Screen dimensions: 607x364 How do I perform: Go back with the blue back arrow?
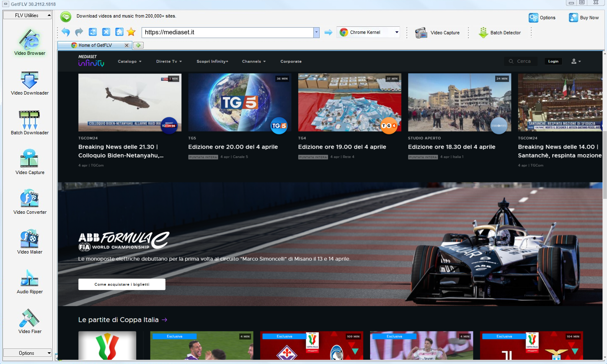[66, 32]
